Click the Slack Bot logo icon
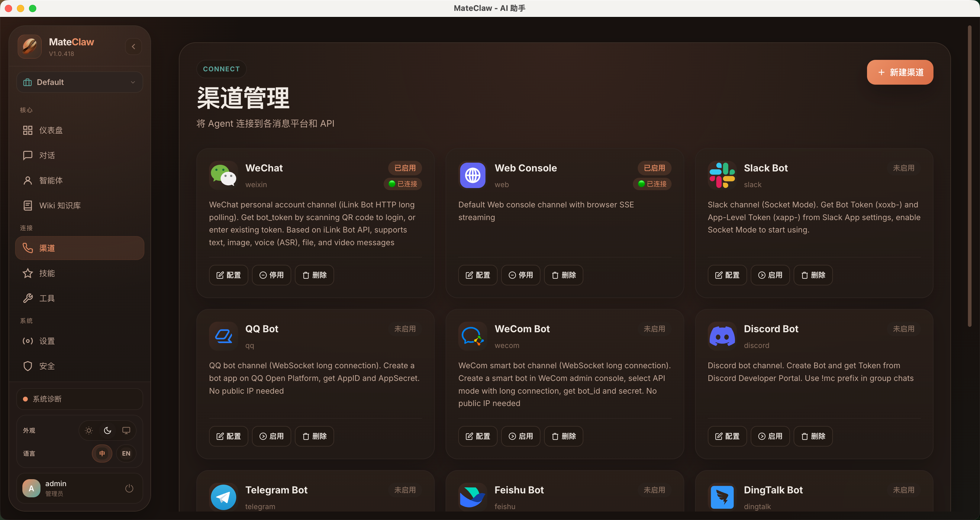 tap(722, 175)
